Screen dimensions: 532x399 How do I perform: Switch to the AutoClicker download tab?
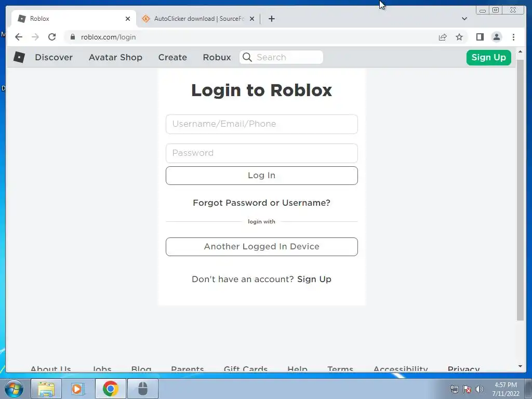[198, 19]
